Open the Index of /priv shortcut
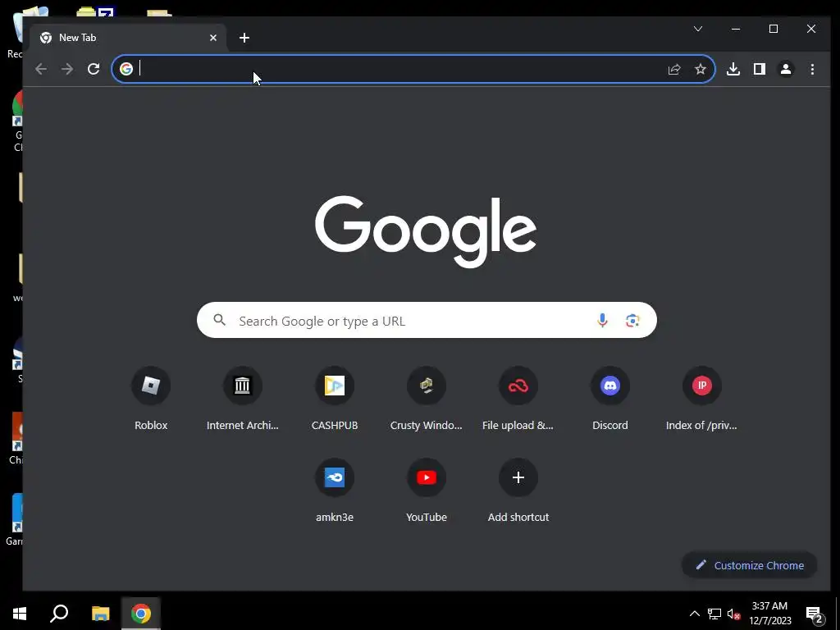Screen dimensions: 840x630 (702, 399)
